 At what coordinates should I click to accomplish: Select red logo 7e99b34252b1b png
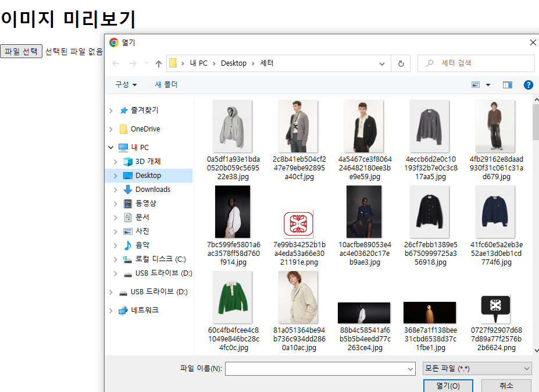point(298,223)
